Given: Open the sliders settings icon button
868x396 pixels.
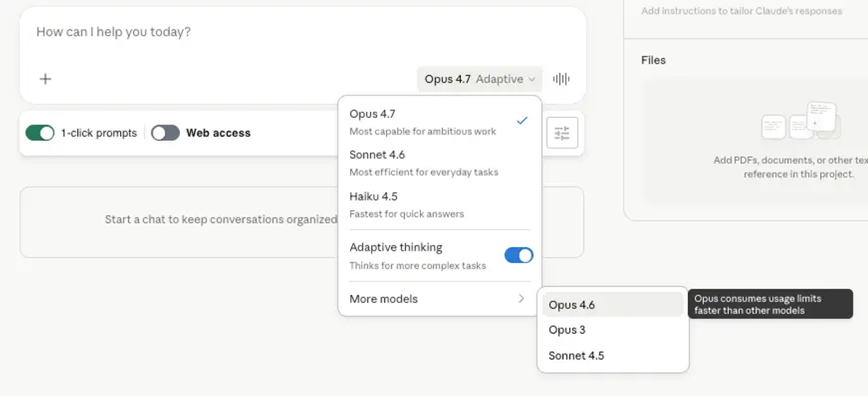Looking at the screenshot, I should coord(562,133).
